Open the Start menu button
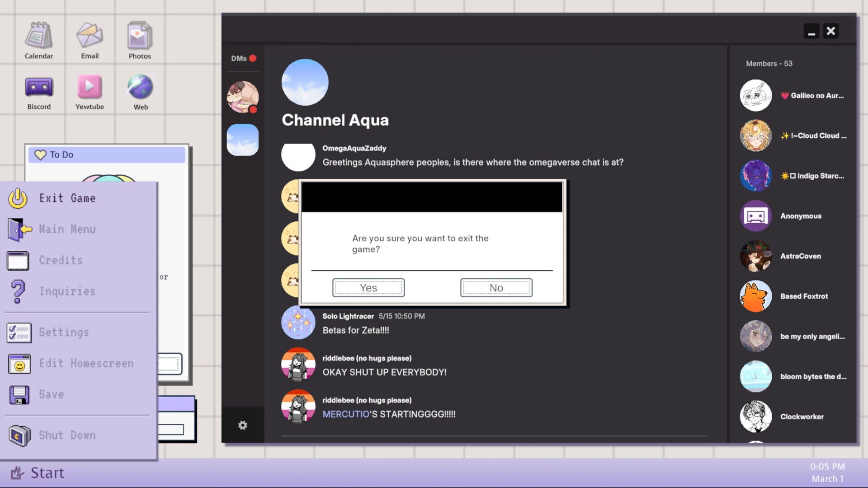Viewport: 868px width, 488px height. (x=38, y=473)
